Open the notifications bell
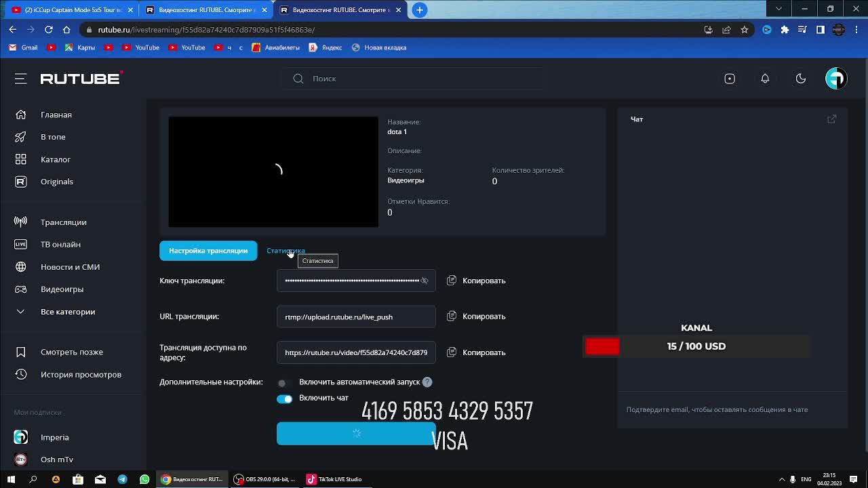The image size is (868, 488). [765, 79]
